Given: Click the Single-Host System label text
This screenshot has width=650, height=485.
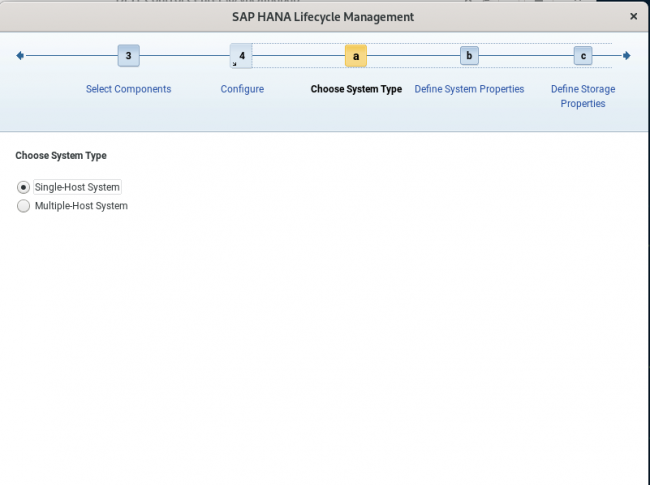Looking at the screenshot, I should coord(77,187).
